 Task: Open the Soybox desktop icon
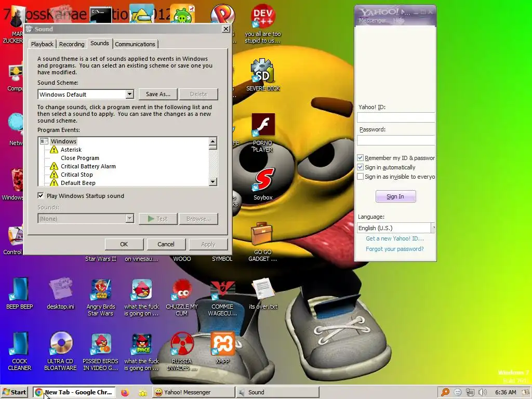(x=263, y=180)
